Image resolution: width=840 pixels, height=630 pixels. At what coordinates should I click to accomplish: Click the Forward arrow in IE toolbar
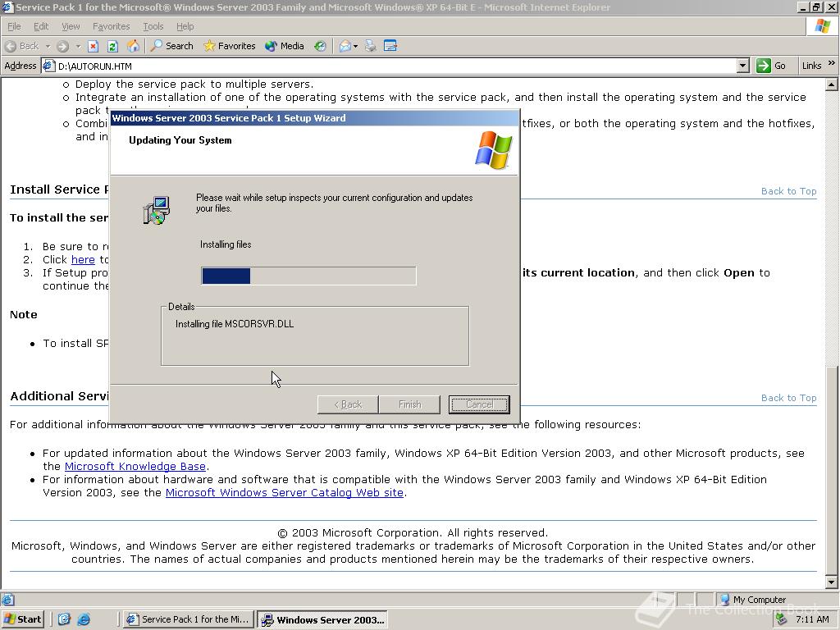tap(62, 46)
